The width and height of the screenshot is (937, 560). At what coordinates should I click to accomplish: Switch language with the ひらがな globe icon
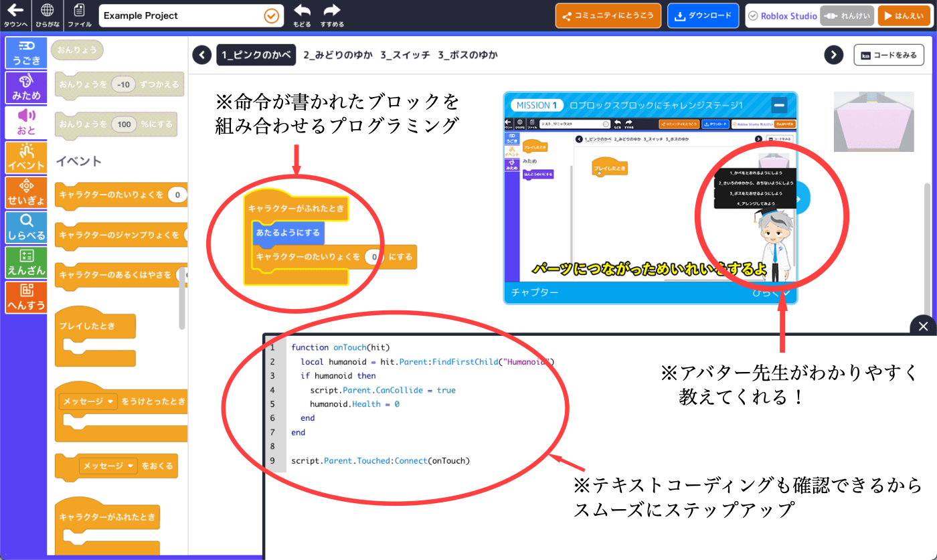point(47,15)
